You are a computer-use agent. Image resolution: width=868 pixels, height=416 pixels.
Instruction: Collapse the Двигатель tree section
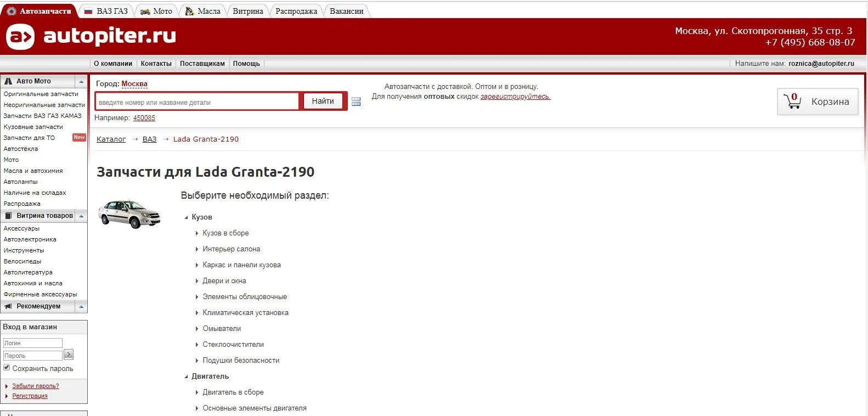pyautogui.click(x=186, y=376)
